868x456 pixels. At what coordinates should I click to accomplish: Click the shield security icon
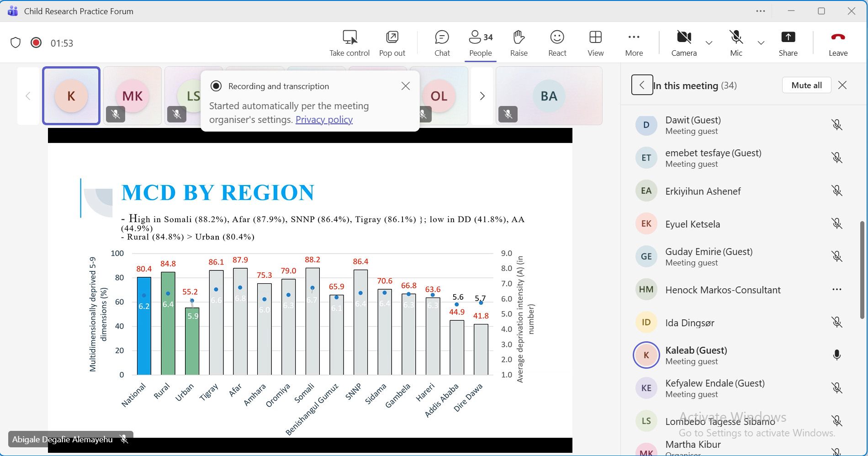click(16, 43)
